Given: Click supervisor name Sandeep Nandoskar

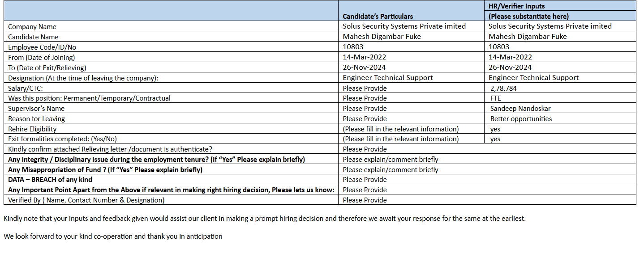Looking at the screenshot, I should (520, 109).
